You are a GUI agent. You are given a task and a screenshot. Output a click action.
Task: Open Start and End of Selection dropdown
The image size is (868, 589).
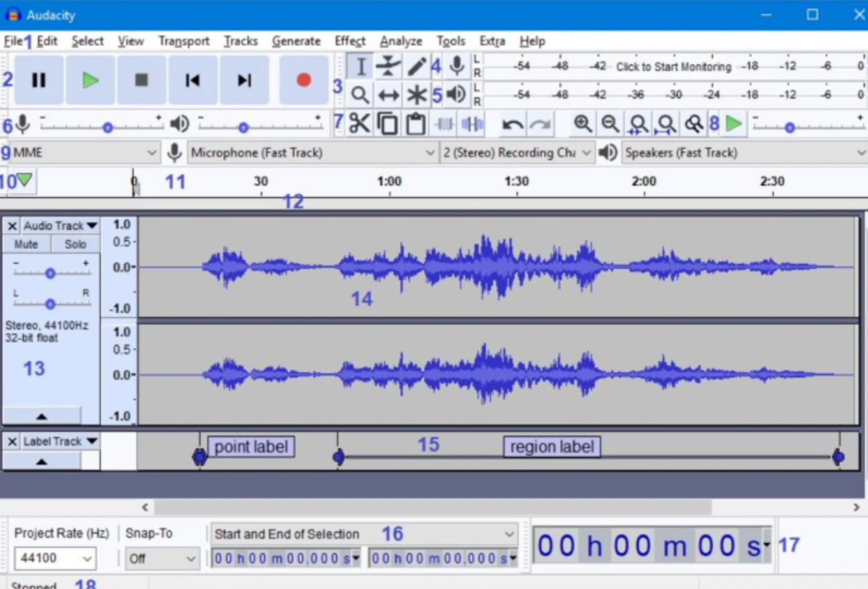click(x=364, y=534)
